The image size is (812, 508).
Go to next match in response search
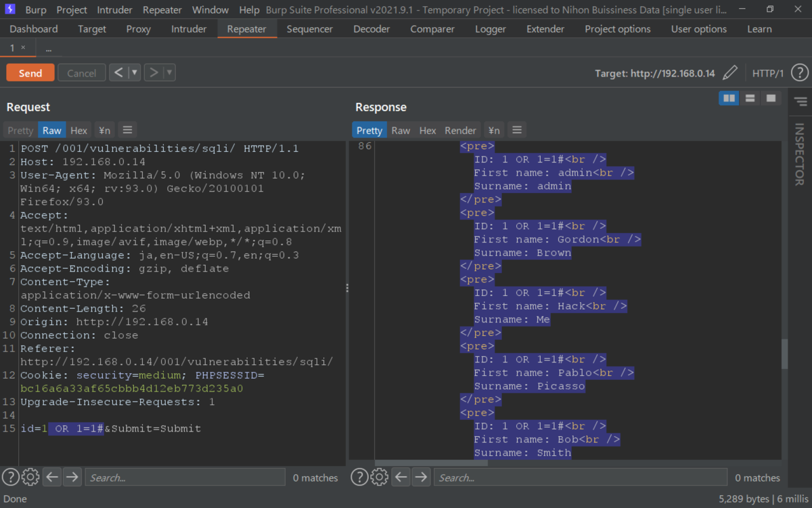pyautogui.click(x=422, y=477)
